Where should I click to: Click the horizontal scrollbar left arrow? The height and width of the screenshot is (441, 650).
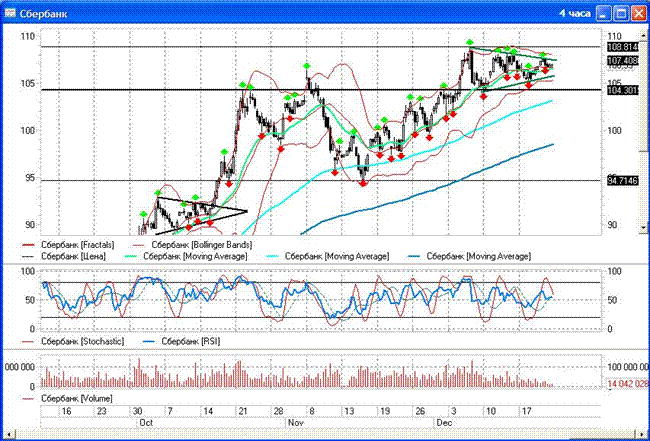click(x=8, y=433)
